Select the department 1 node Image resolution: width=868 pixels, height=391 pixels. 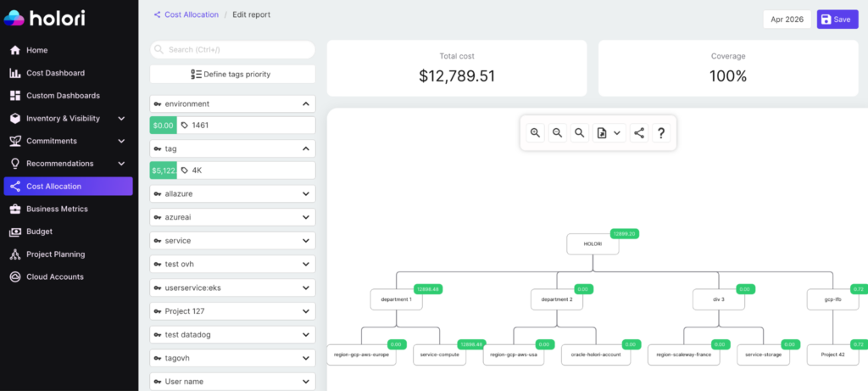pos(397,299)
